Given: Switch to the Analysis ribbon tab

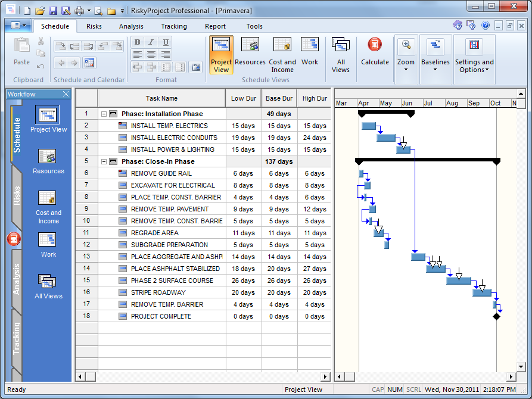Looking at the screenshot, I should pyautogui.click(x=131, y=26).
